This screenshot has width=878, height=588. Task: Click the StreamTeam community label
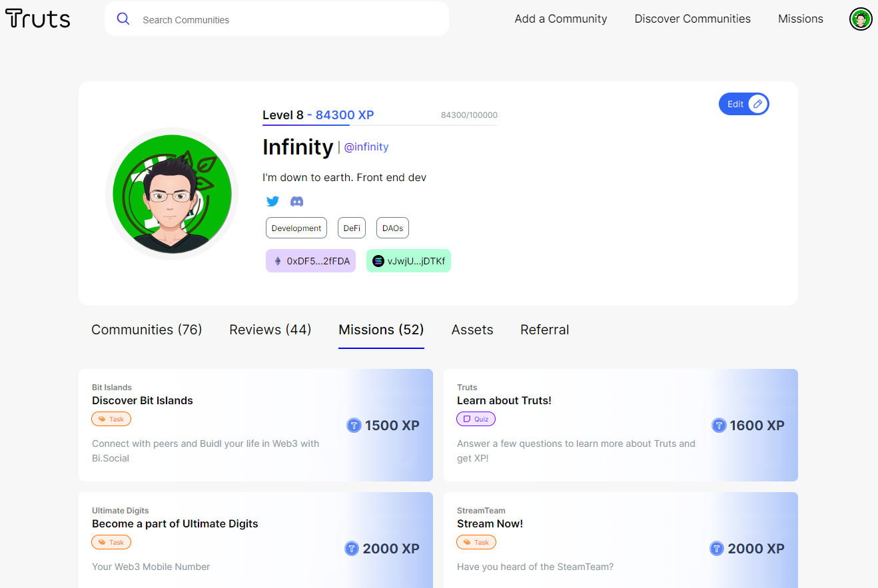481,511
